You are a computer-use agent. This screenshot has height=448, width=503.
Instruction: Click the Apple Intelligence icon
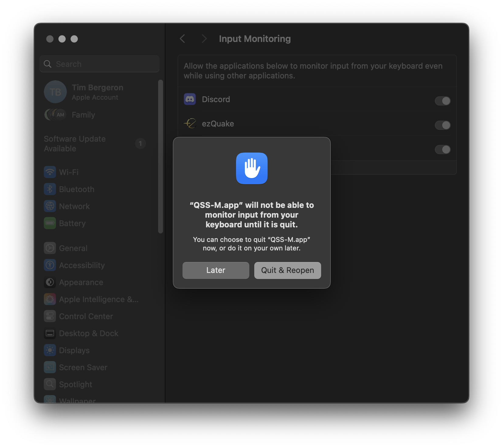[50, 299]
